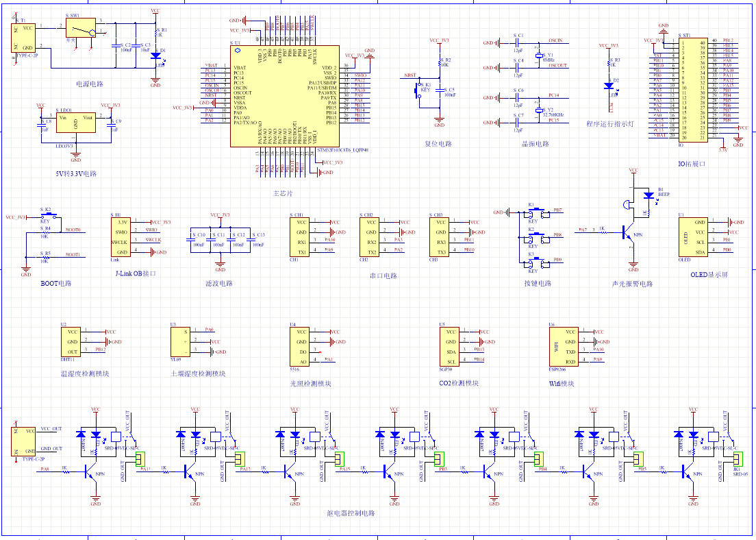
Task: Click the '光照检测模块' section label
Action: tap(310, 384)
